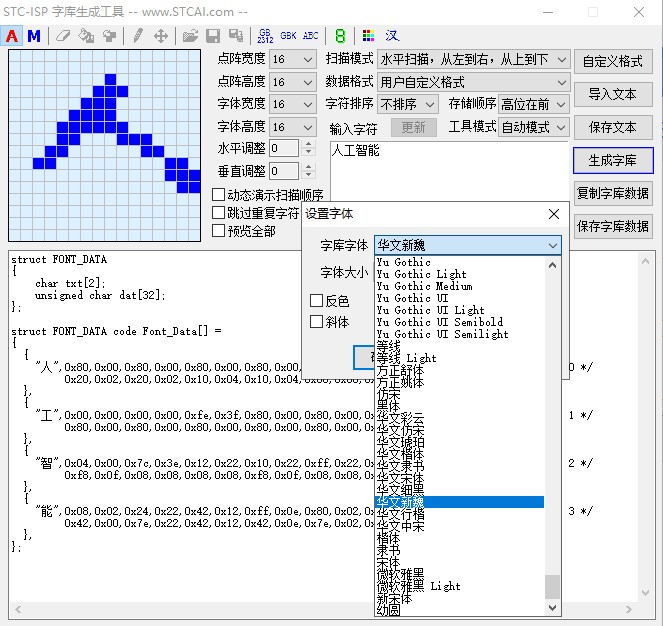Select the pencil drawing tool
663x626 pixels.
tap(138, 36)
